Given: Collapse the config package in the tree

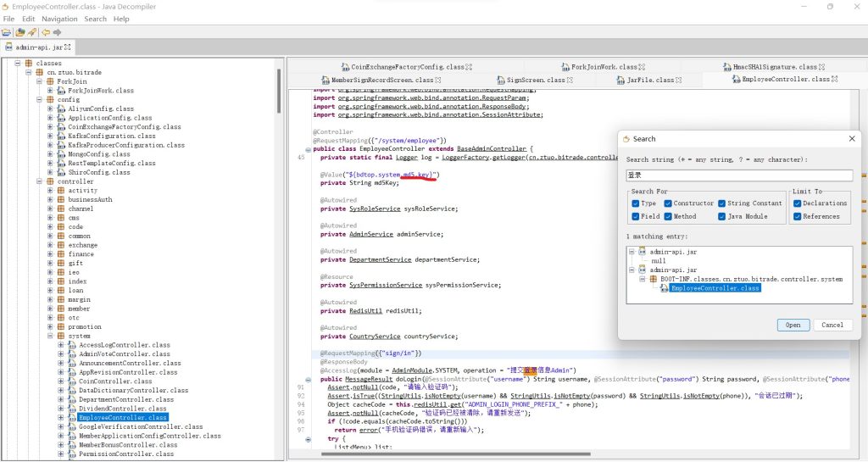Looking at the screenshot, I should pos(39,99).
